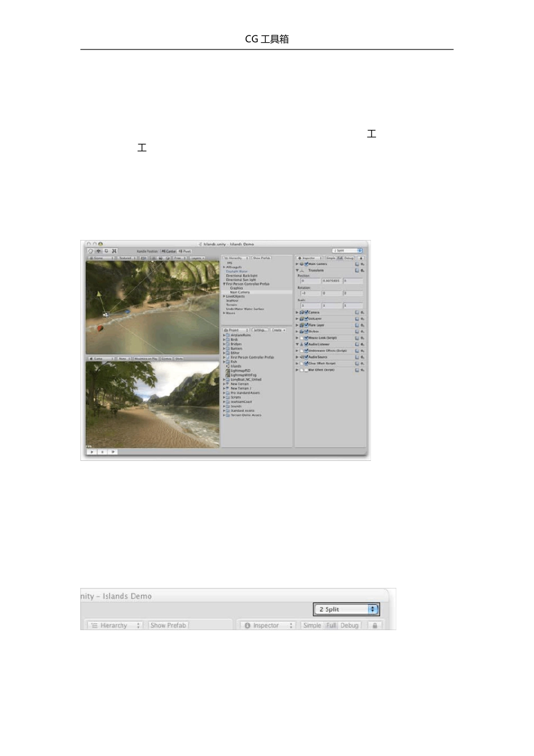534x756 pixels.
Task: Open help icon for the Transform component
Action: (x=357, y=270)
